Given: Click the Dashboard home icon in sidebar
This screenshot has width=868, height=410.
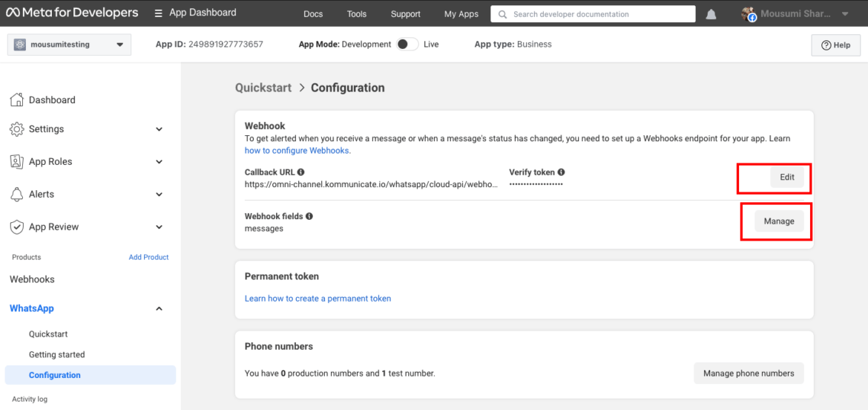Looking at the screenshot, I should [x=16, y=100].
